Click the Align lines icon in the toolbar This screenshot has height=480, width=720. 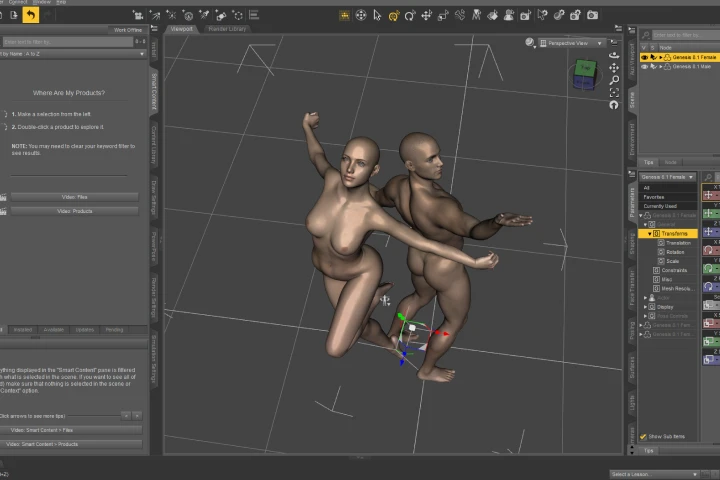pyautogui.click(x=254, y=15)
